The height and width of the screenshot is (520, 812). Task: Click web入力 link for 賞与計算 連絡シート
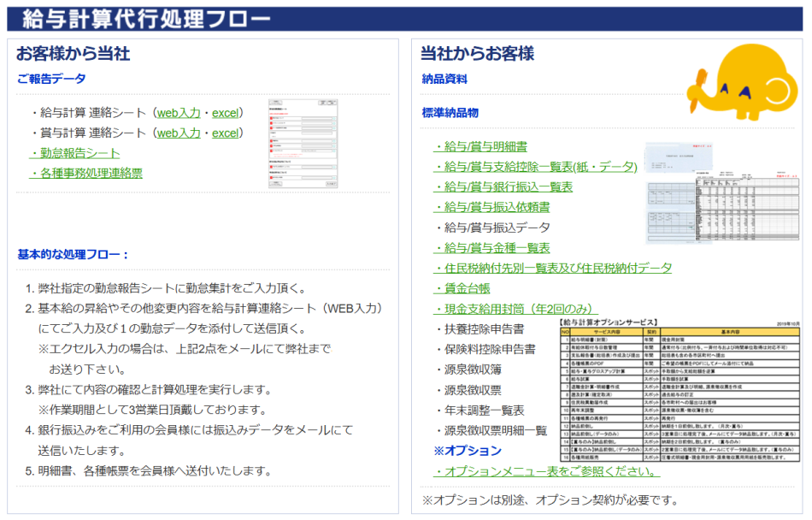[179, 133]
